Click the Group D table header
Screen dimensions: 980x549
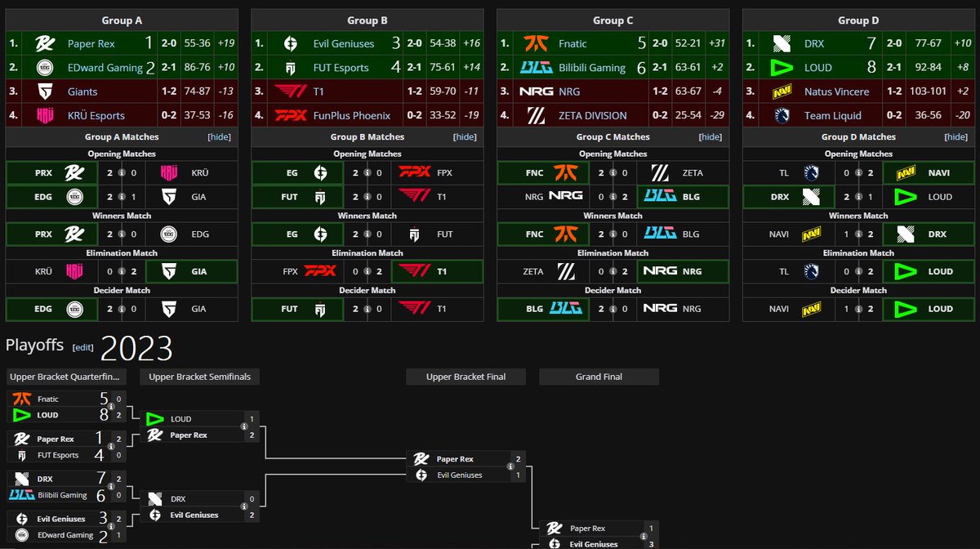tap(858, 20)
